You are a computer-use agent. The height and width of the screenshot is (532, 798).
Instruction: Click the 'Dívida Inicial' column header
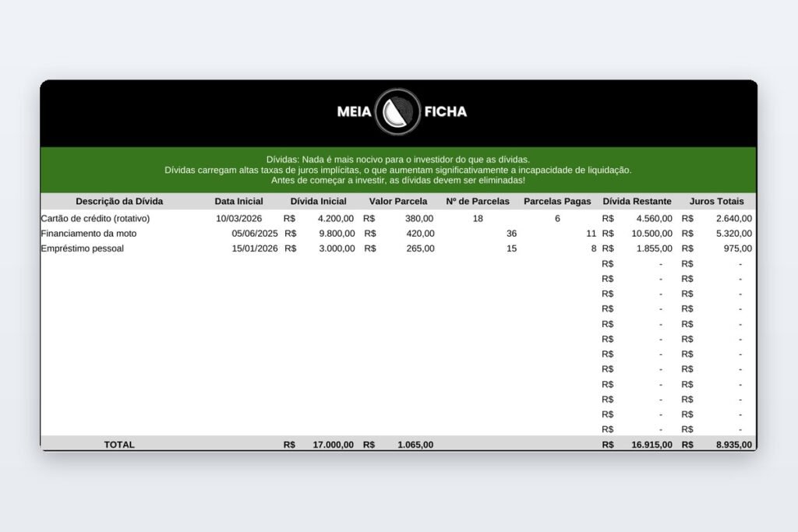318,202
